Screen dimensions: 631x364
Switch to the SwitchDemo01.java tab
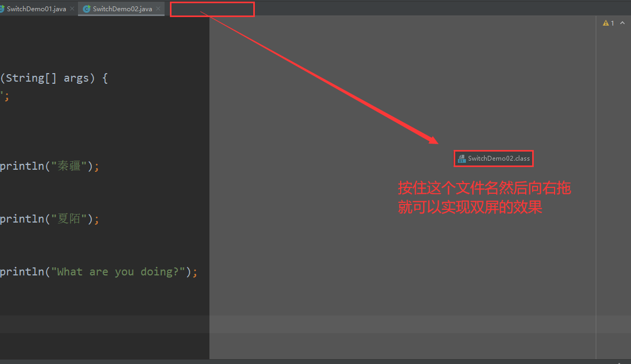(x=36, y=9)
